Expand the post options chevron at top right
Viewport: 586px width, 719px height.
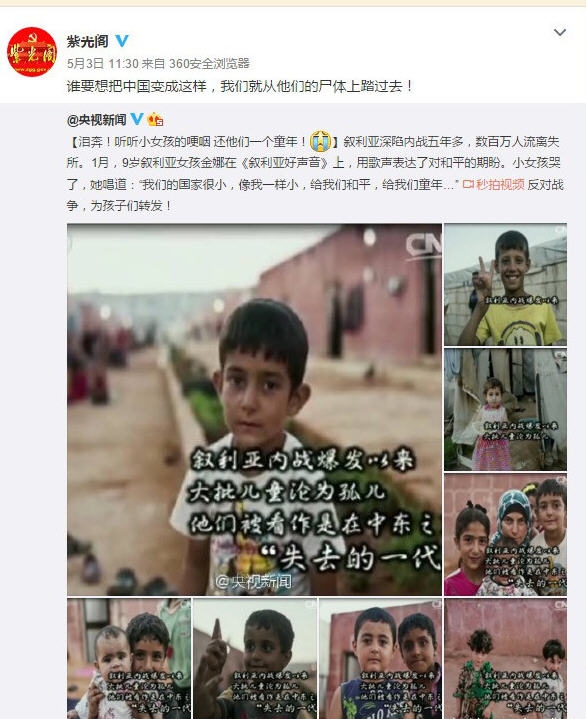tap(560, 33)
